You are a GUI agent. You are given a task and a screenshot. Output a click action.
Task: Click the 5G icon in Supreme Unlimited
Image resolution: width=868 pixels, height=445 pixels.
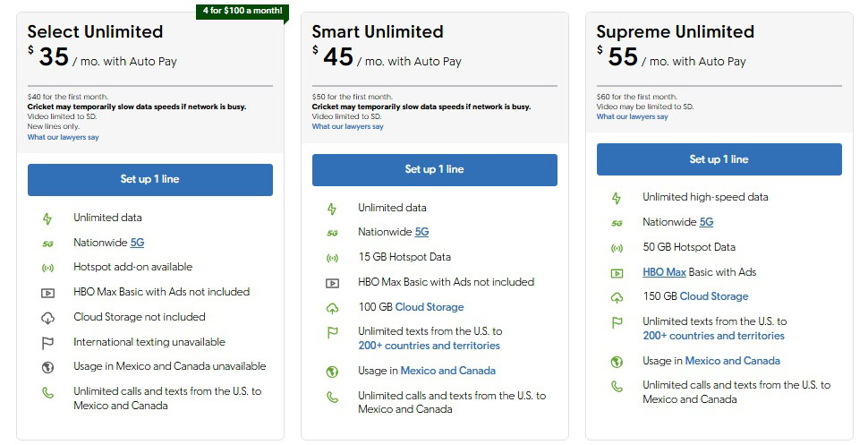coord(617,223)
